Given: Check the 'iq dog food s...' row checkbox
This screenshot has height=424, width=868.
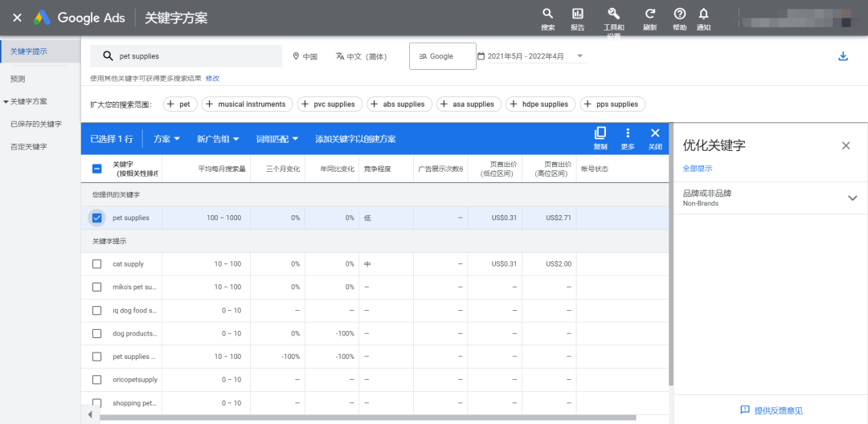Looking at the screenshot, I should coord(97,311).
